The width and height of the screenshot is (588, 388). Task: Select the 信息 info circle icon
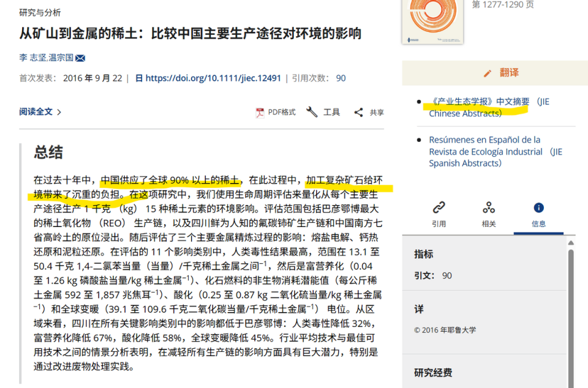(x=538, y=207)
